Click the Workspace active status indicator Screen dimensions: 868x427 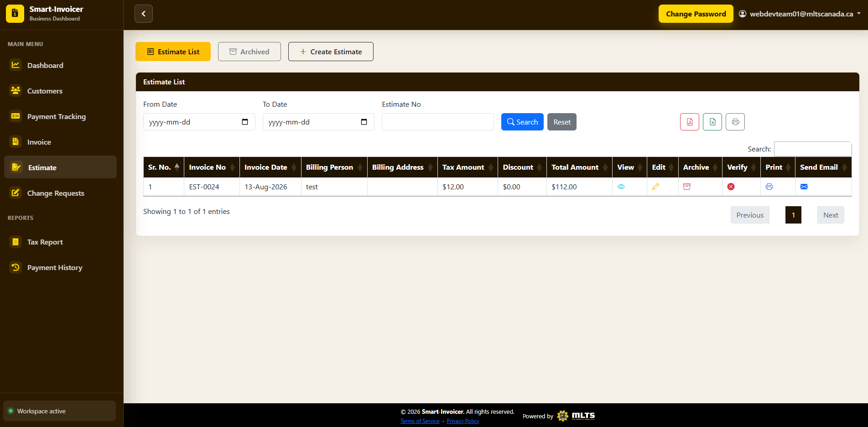[x=59, y=411]
